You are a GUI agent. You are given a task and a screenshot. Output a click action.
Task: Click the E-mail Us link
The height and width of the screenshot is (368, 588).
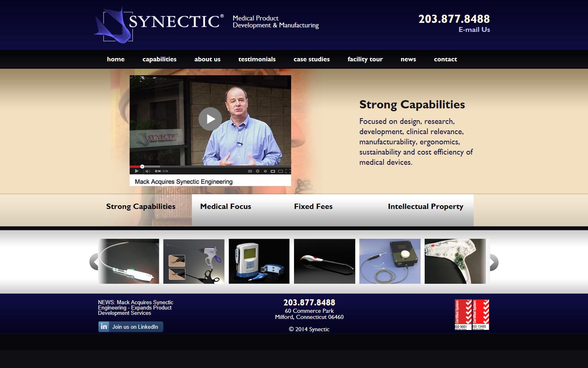point(474,30)
